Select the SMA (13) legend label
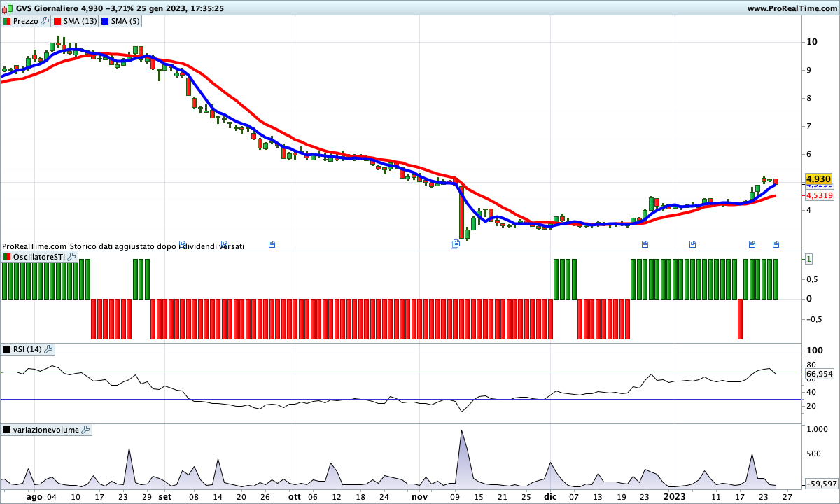 [80, 21]
